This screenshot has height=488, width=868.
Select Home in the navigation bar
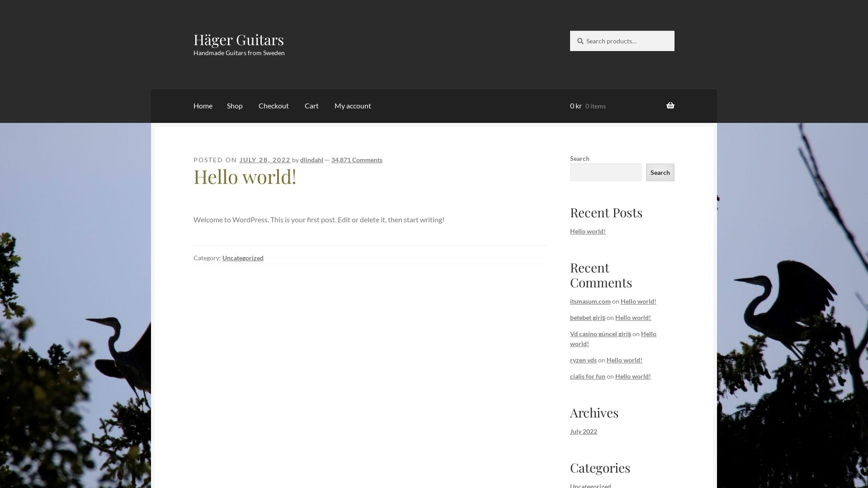[x=203, y=106]
